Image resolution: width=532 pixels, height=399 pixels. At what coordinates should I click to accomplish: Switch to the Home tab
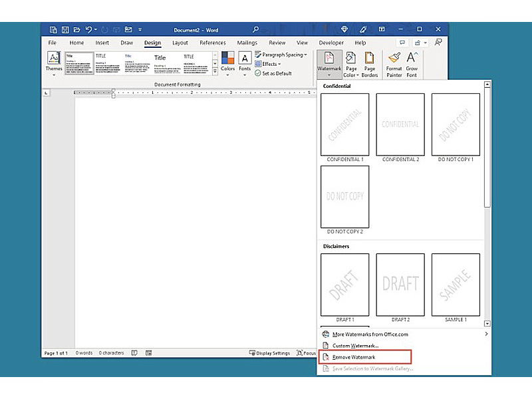click(76, 43)
